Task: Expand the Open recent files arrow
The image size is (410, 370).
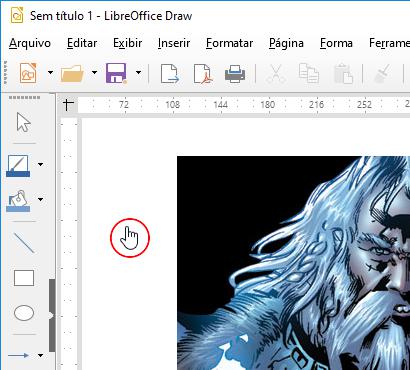Action: (x=94, y=72)
